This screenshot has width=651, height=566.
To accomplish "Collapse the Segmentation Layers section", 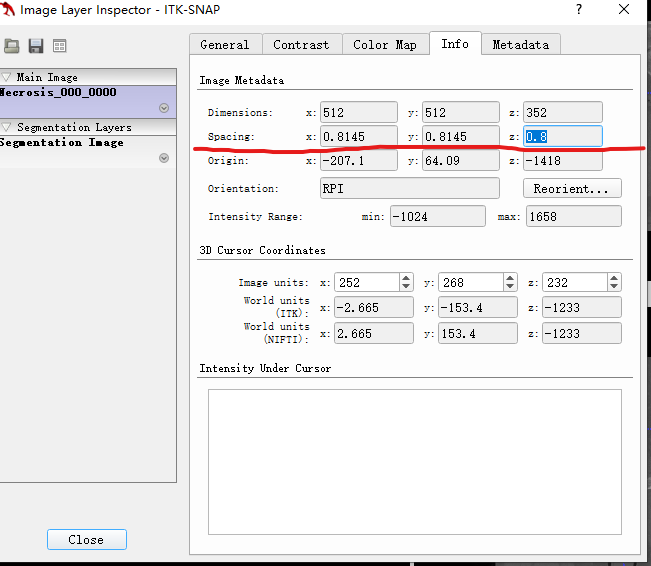I will 6,127.
